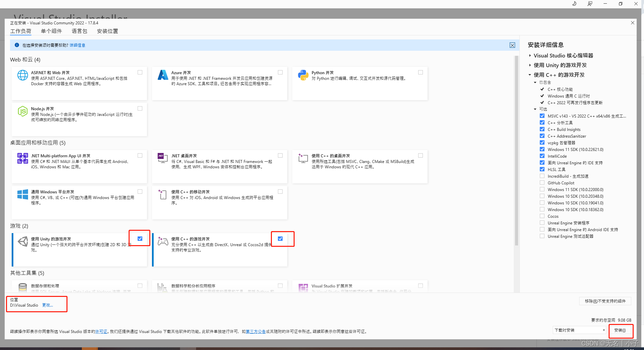Image resolution: width=644 pixels, height=350 pixels.
Task: Check the ASP.NET and Web workload
Action: pyautogui.click(x=140, y=72)
